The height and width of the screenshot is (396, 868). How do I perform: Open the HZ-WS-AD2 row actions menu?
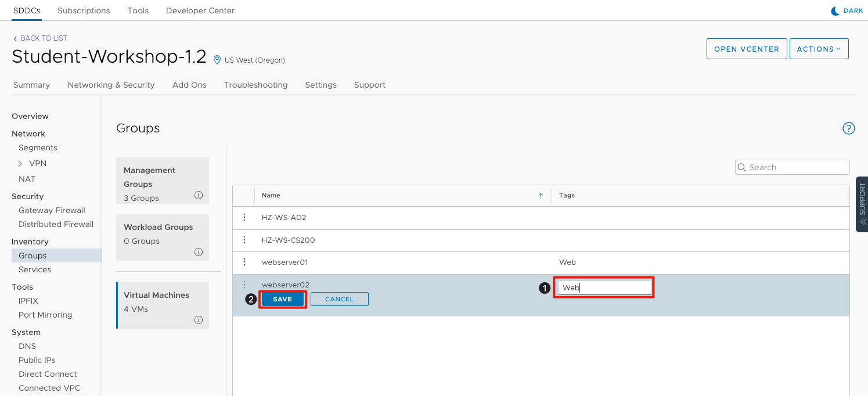coord(244,217)
